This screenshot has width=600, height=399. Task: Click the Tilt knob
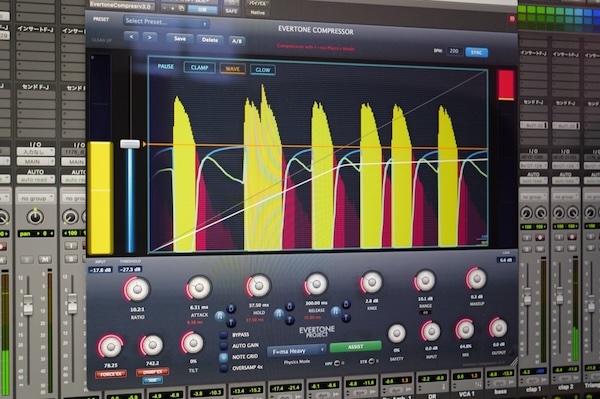click(193, 343)
